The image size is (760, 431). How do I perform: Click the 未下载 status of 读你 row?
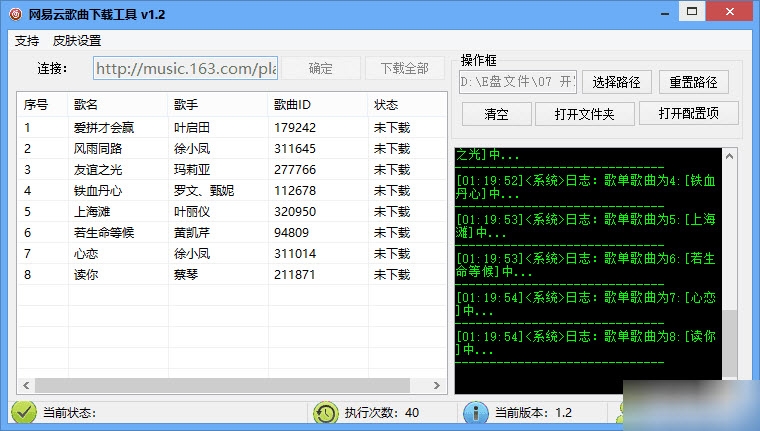[392, 274]
